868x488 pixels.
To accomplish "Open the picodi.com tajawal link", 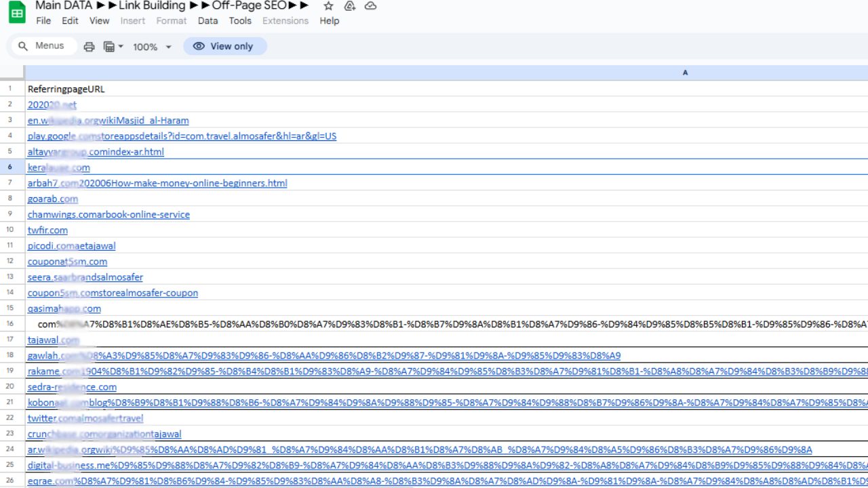I will pos(72,246).
